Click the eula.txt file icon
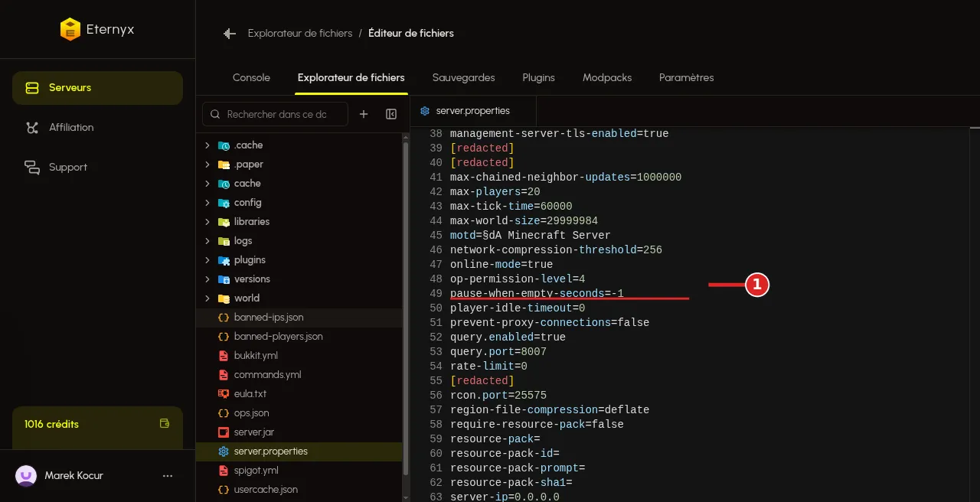Image resolution: width=980 pixels, height=502 pixels. click(x=224, y=394)
